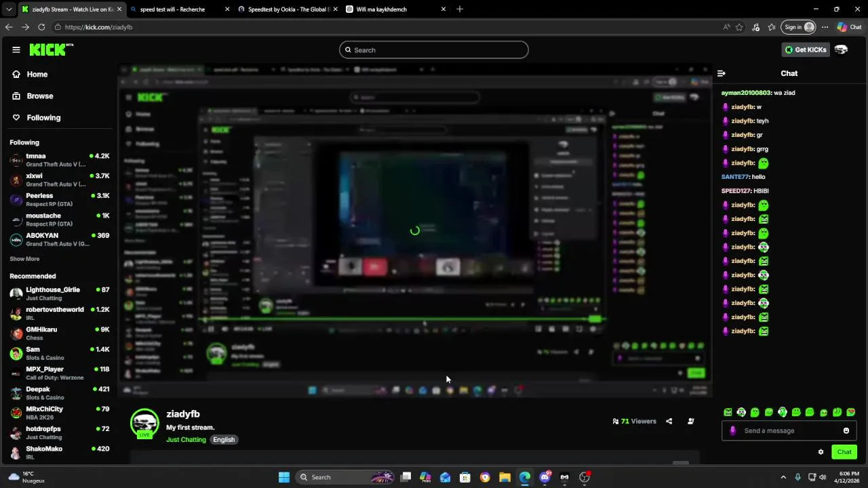Image resolution: width=868 pixels, height=488 pixels.
Task: Click the Send a message field
Action: coord(789,430)
